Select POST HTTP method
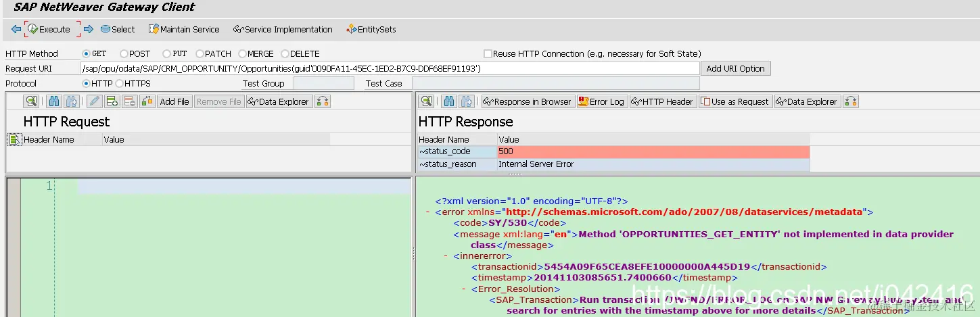This screenshot has width=980, height=317. click(x=124, y=53)
